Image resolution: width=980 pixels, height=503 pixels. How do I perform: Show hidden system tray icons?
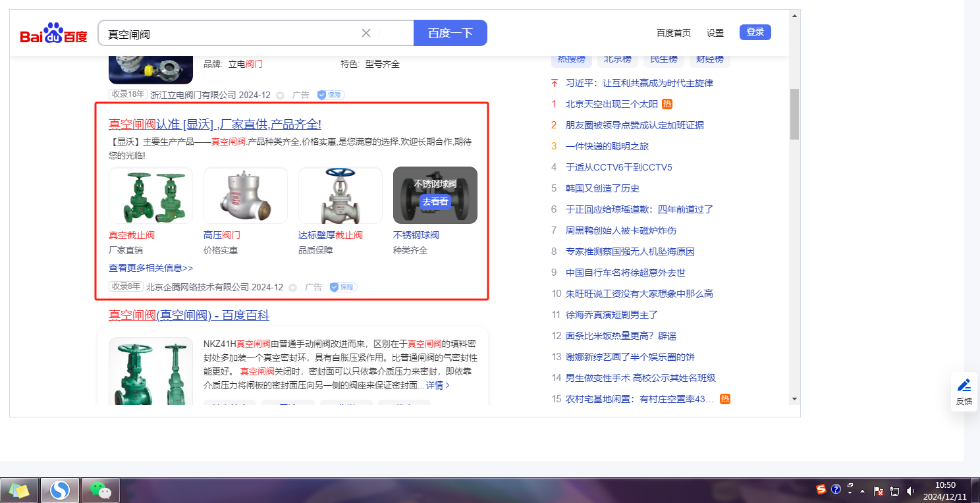863,491
